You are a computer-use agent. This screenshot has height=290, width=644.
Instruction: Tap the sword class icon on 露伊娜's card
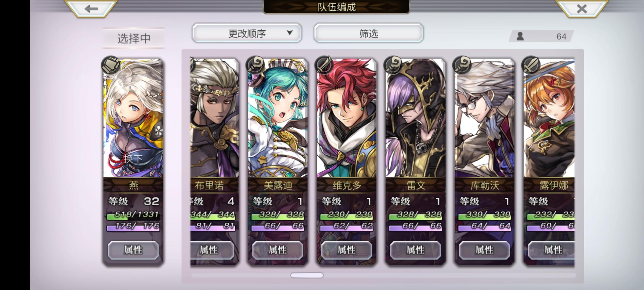531,65
